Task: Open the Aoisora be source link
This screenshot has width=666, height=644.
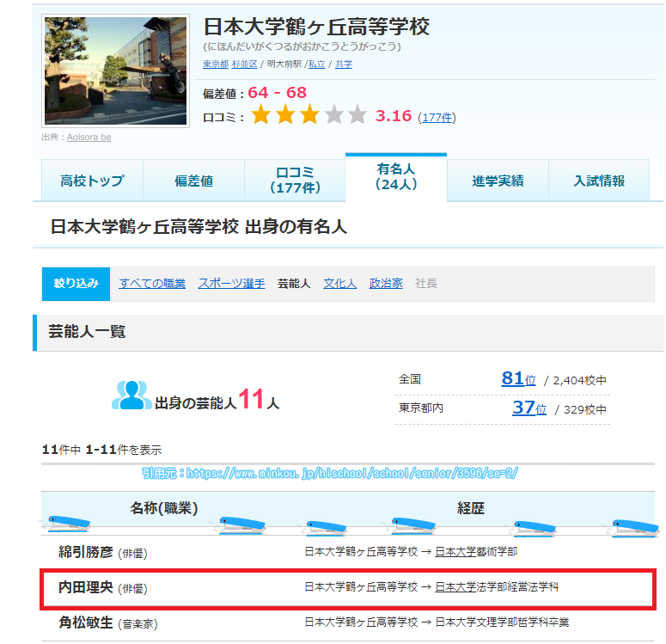Action: [x=89, y=137]
